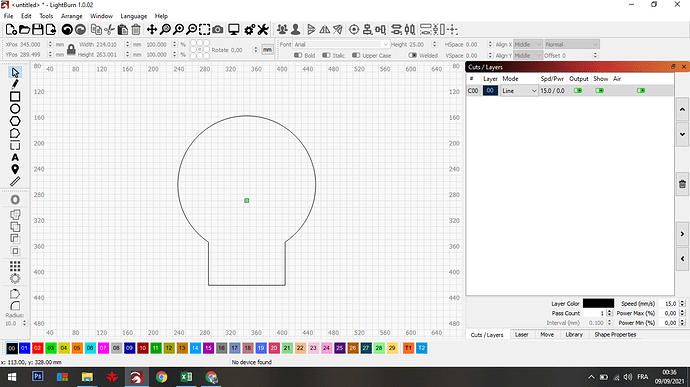This screenshot has height=387, width=690.
Task: Open the Grid Array tool
Action: click(15, 266)
